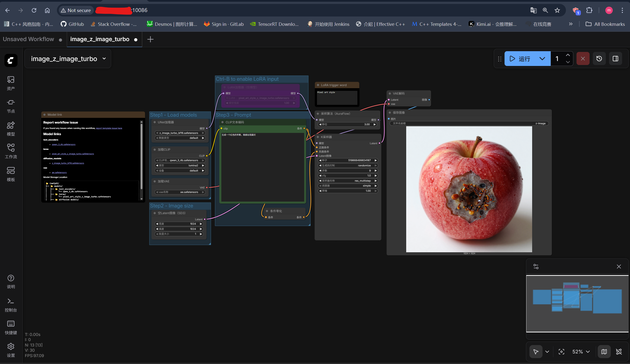Toggle the minimap in bottom-right toolbar
The width and height of the screenshot is (630, 364).
click(604, 352)
